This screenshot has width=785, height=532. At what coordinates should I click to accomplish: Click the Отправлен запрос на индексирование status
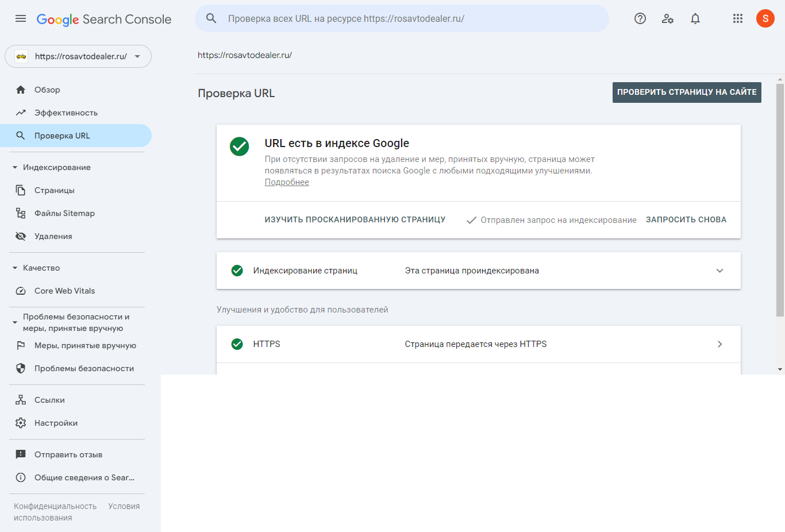[552, 220]
